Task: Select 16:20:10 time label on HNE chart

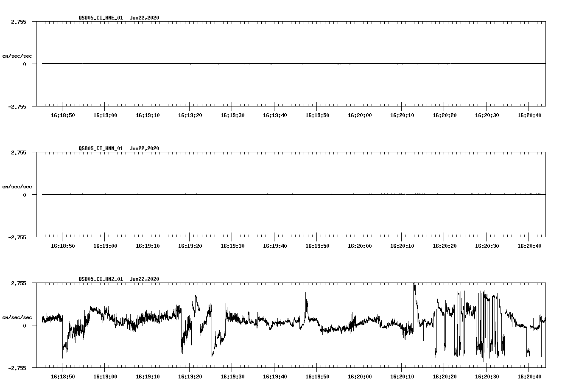Action: point(402,115)
